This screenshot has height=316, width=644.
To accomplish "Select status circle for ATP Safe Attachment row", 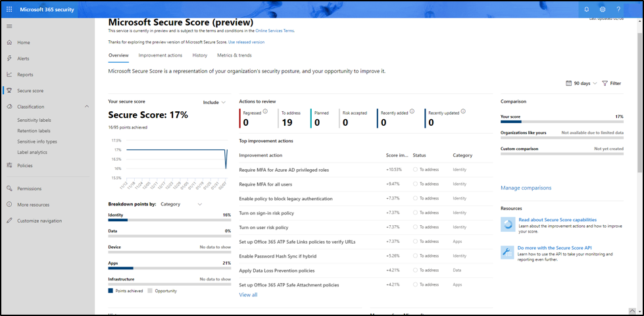I will 415,285.
